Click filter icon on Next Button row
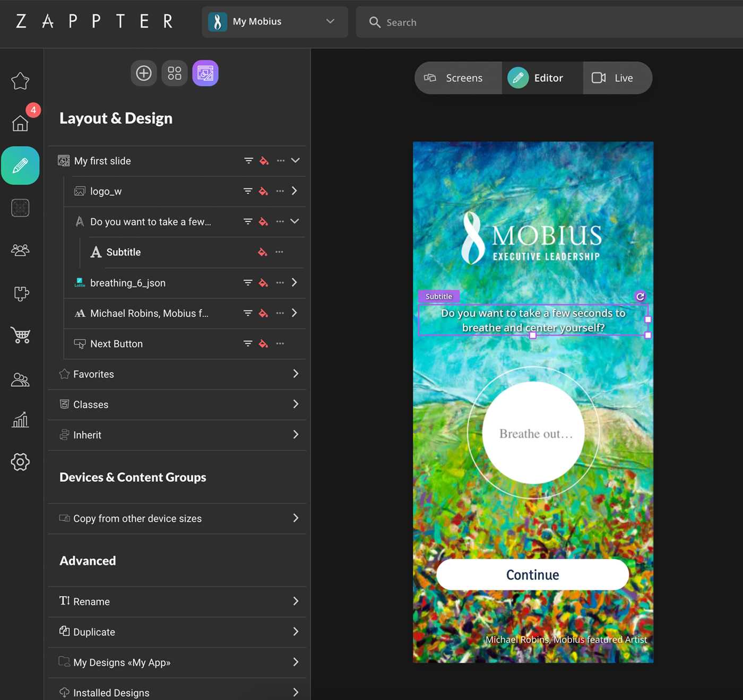The width and height of the screenshot is (743, 700). click(248, 343)
